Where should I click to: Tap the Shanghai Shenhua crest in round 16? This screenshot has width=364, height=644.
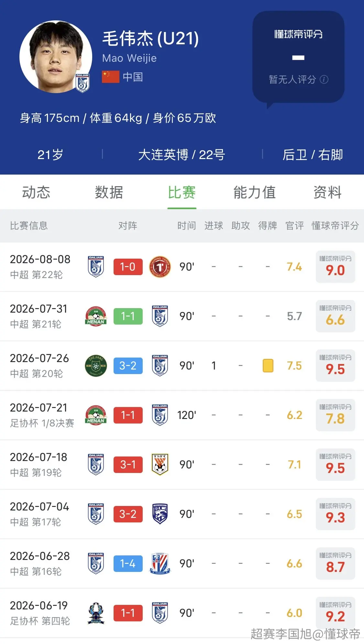(x=160, y=563)
